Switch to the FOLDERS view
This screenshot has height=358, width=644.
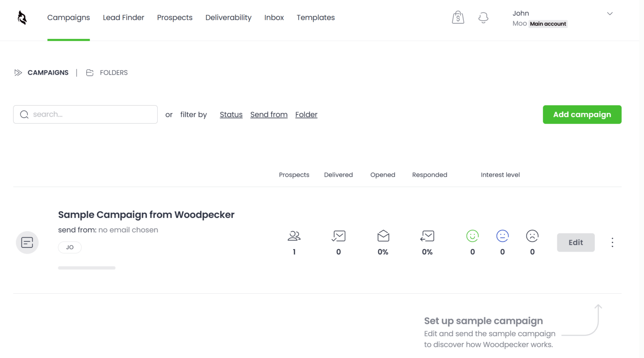click(x=114, y=73)
